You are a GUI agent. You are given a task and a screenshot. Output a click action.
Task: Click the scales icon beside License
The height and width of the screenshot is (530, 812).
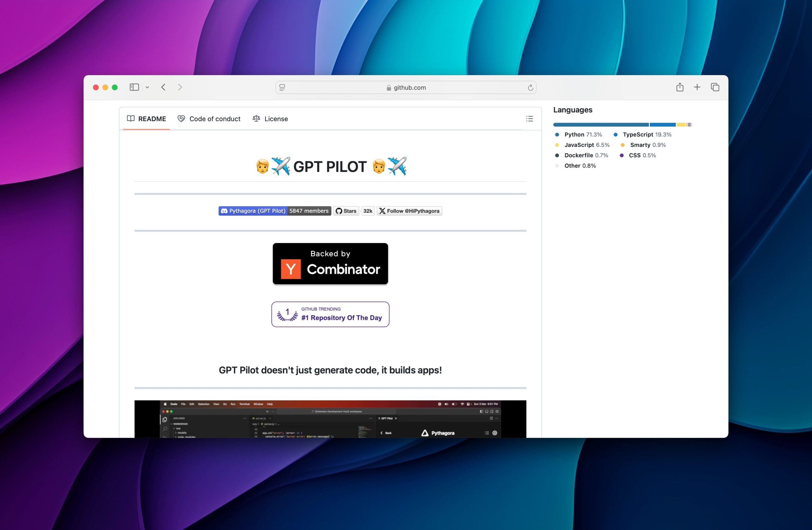click(x=256, y=118)
